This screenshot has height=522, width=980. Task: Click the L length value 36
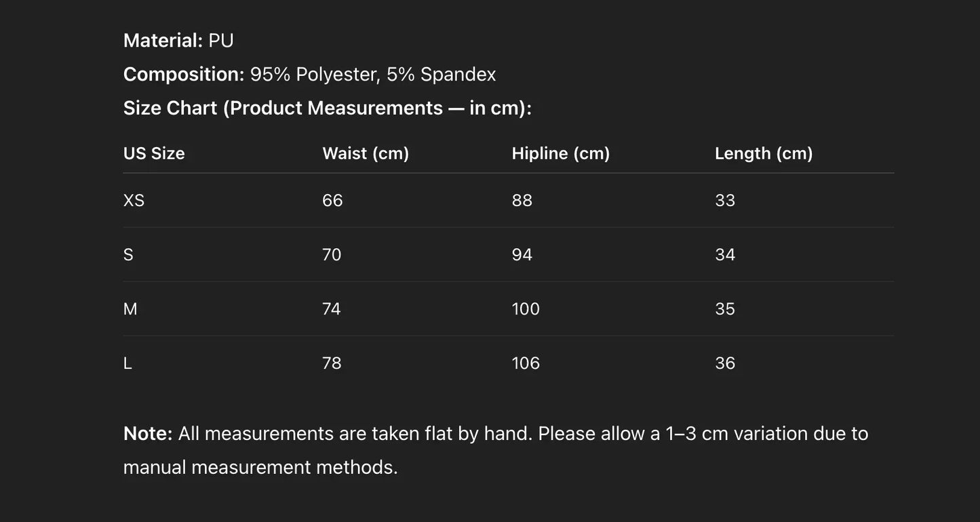(725, 363)
